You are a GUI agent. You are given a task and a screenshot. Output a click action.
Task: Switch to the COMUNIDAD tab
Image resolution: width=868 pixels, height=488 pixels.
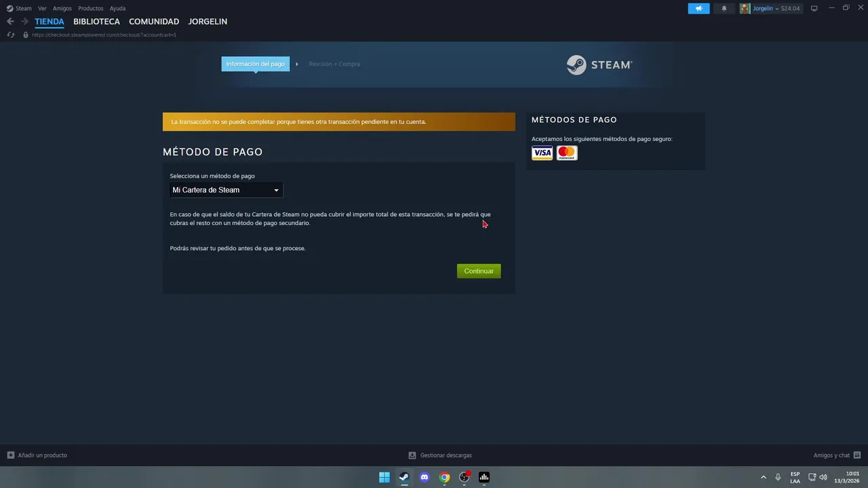[x=154, y=22]
